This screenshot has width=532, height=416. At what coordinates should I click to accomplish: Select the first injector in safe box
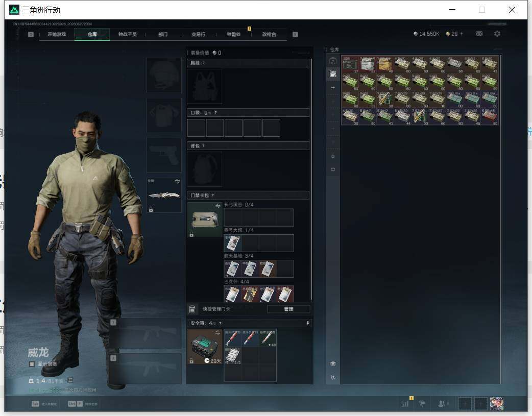click(x=233, y=338)
